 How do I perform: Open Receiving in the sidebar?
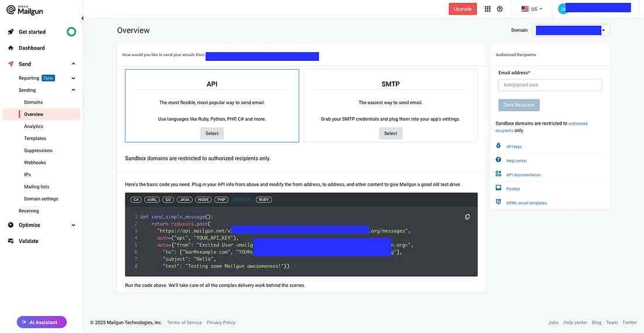click(29, 211)
